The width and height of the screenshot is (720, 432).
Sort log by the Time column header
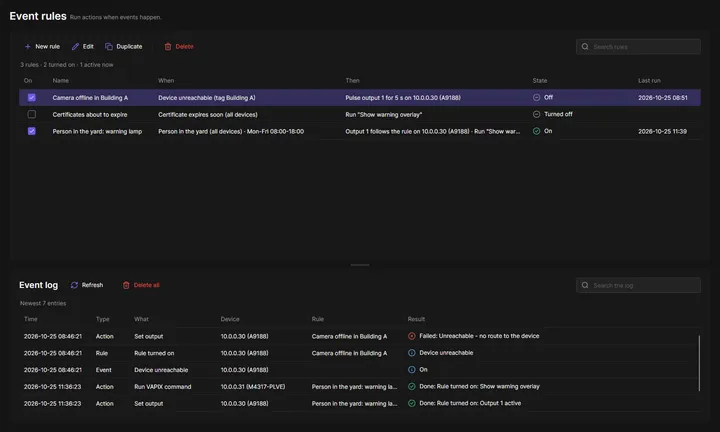(31, 319)
